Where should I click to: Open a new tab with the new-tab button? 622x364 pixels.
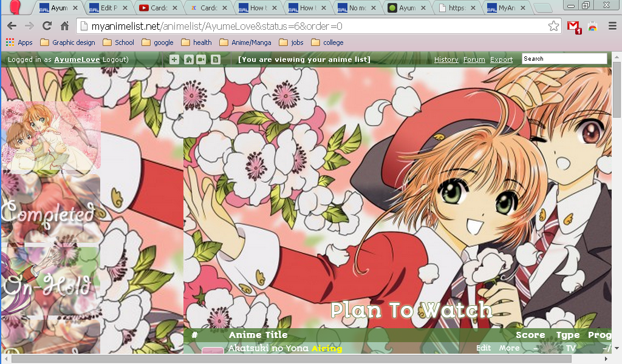[542, 8]
